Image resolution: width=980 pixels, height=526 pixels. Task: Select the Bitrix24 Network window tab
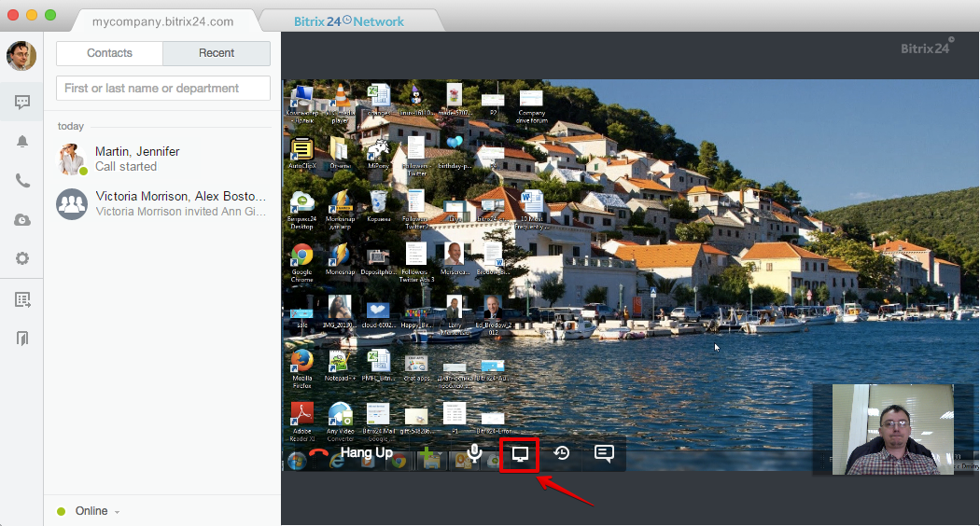click(x=349, y=21)
